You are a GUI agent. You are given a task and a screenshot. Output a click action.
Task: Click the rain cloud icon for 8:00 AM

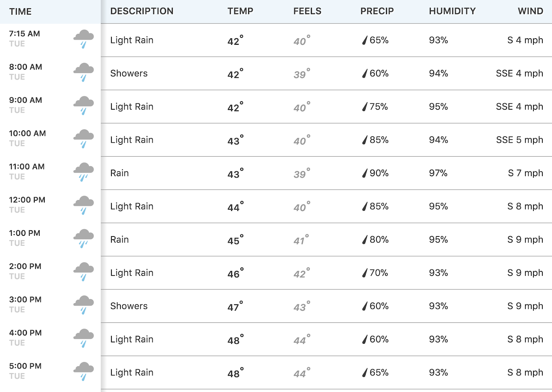tap(83, 72)
